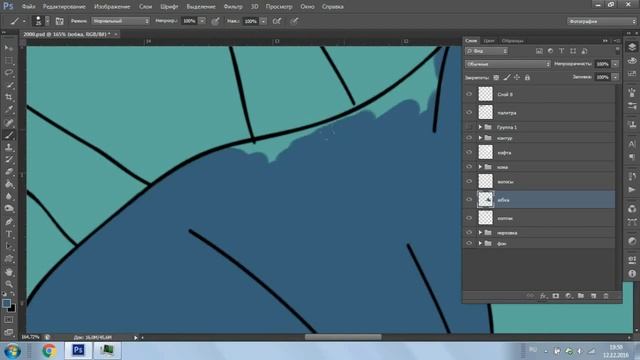Screen dimensions: 640x360
Task: Expand the 'фон' group
Action: point(480,243)
